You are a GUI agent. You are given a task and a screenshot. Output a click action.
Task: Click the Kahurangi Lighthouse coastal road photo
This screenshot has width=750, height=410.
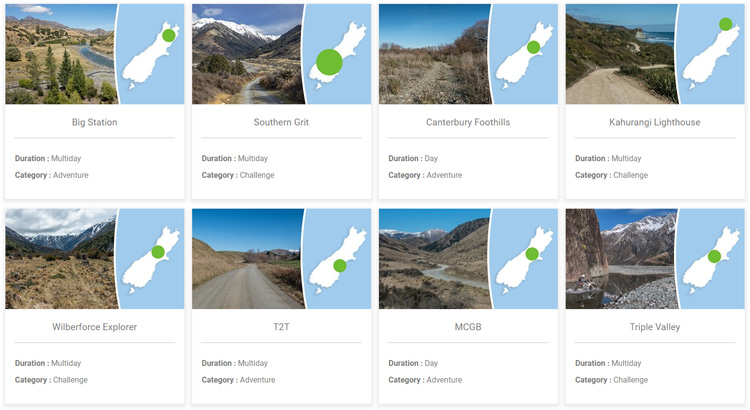coord(619,55)
